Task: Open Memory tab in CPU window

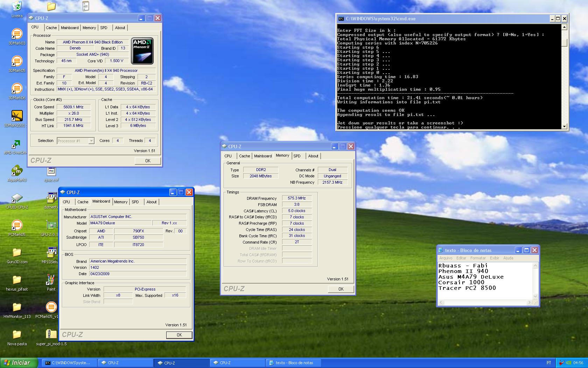Action: tap(89, 28)
